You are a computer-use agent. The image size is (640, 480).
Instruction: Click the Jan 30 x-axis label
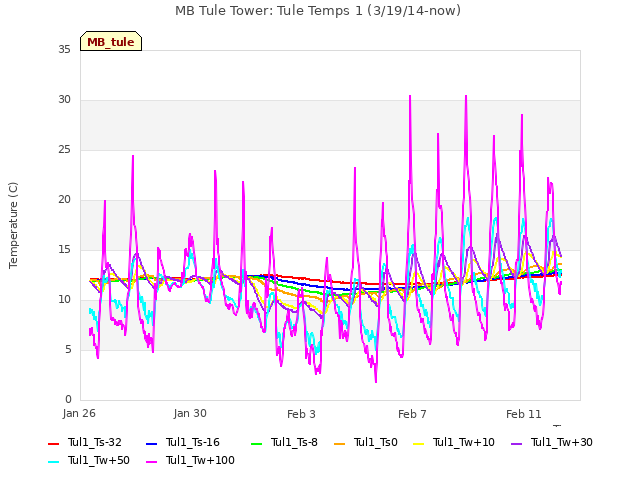190,413
